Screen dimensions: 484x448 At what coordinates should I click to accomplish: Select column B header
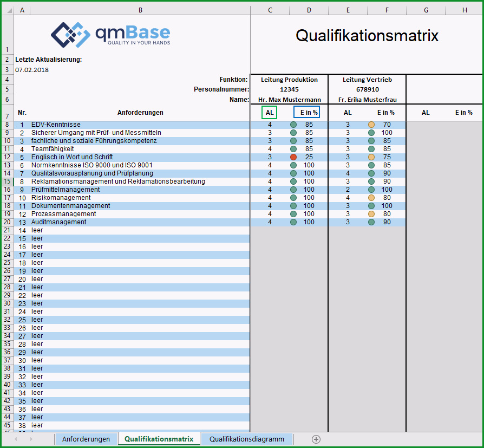coord(140,10)
